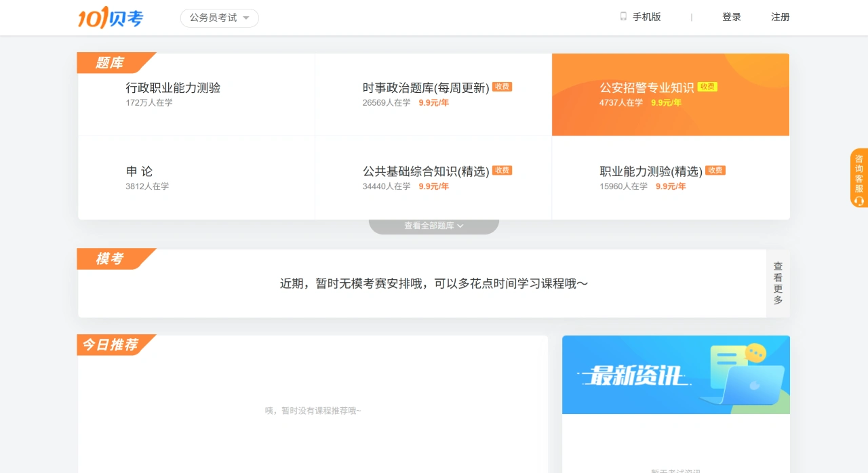Click 查看更多 beside the 模考 notice

(777, 283)
